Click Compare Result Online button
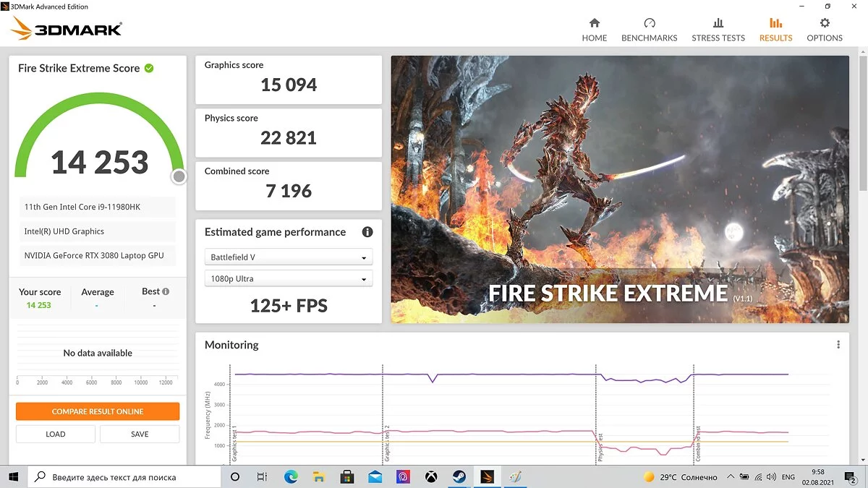This screenshot has height=488, width=868. coord(98,411)
